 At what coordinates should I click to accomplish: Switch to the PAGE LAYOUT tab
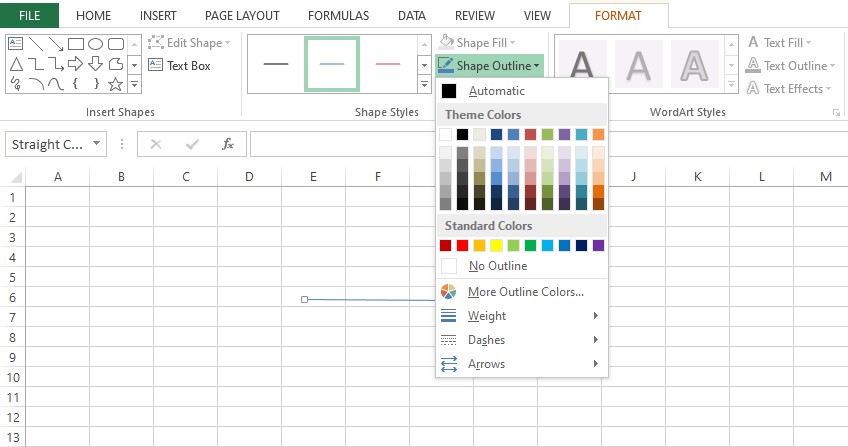pyautogui.click(x=242, y=16)
